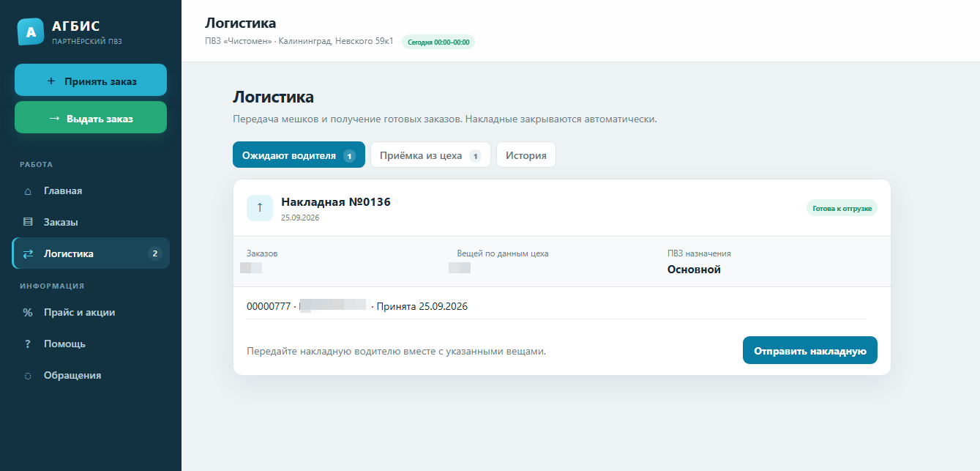
Task: Click Принять заказ button
Action: (91, 80)
